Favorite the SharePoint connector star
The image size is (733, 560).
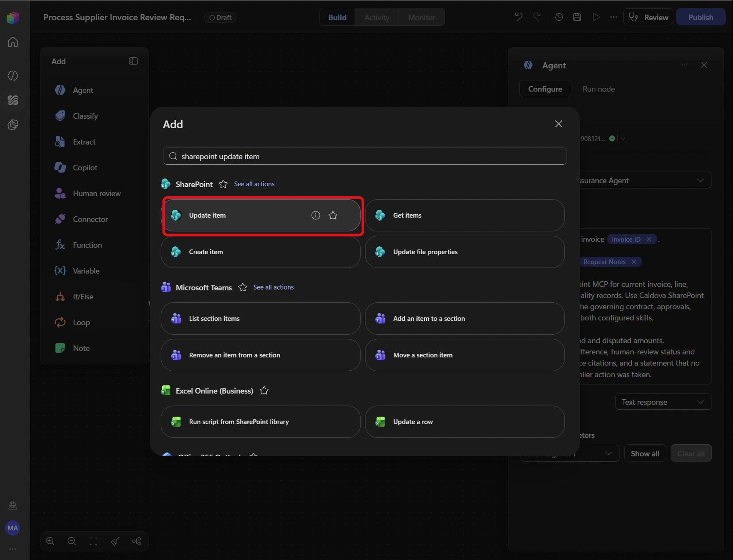(x=223, y=184)
